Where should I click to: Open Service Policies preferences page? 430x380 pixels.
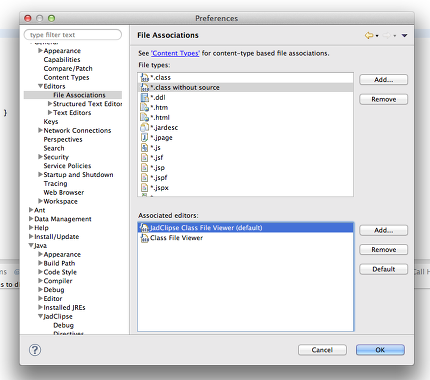[x=67, y=166]
